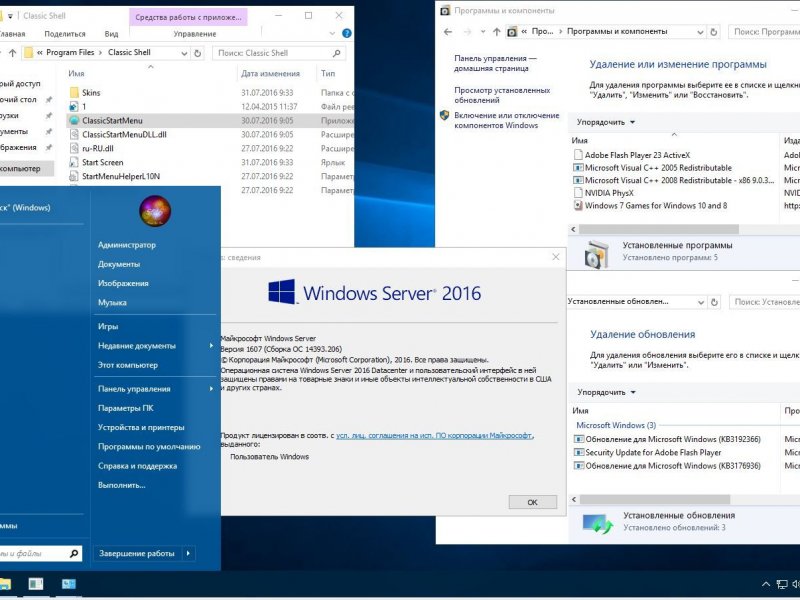800x600 pixels.
Task: Close the Windows Server 2016 about dialog
Action: pyautogui.click(x=556, y=257)
